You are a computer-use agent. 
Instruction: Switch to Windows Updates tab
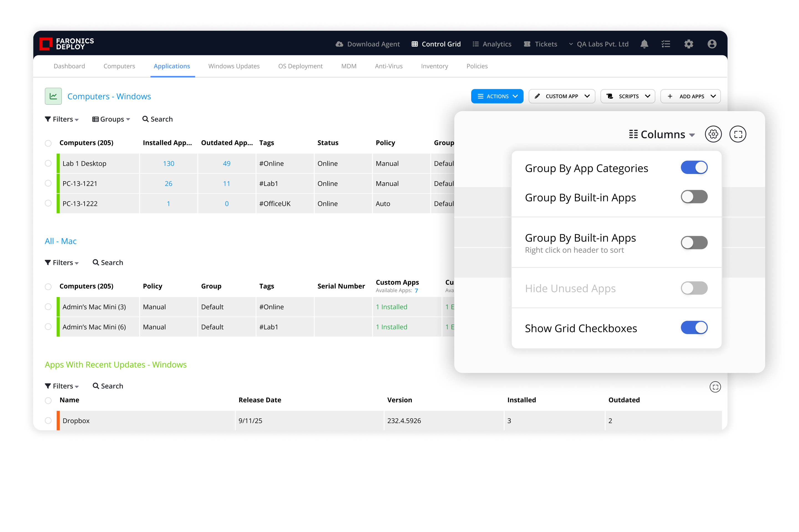(234, 66)
